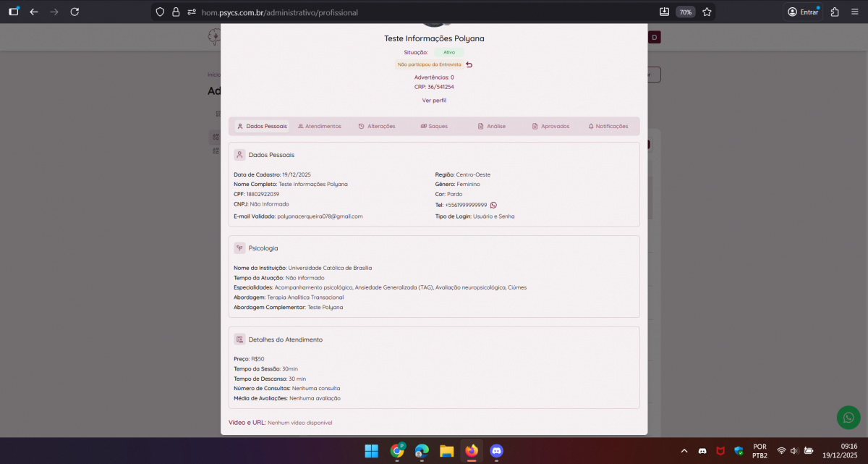The width and height of the screenshot is (868, 464).
Task: Click the 70% zoom level indicator
Action: click(685, 12)
